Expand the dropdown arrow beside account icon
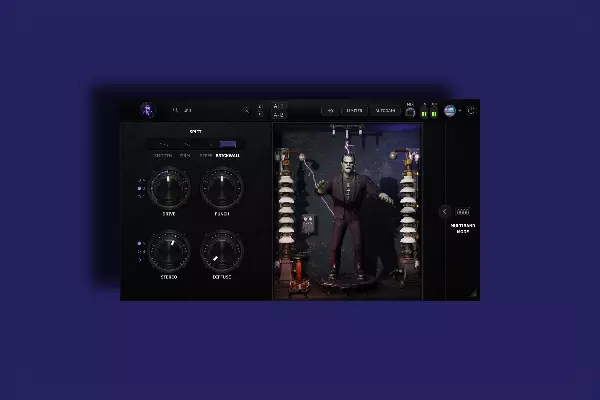Viewport: 600px width, 400px height. [x=460, y=111]
